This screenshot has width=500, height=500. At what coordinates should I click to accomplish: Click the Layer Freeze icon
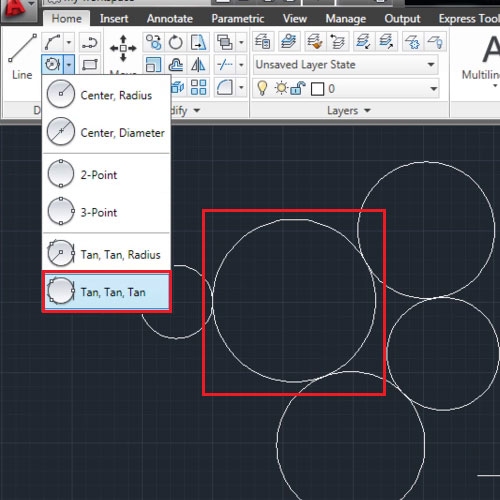tap(413, 42)
